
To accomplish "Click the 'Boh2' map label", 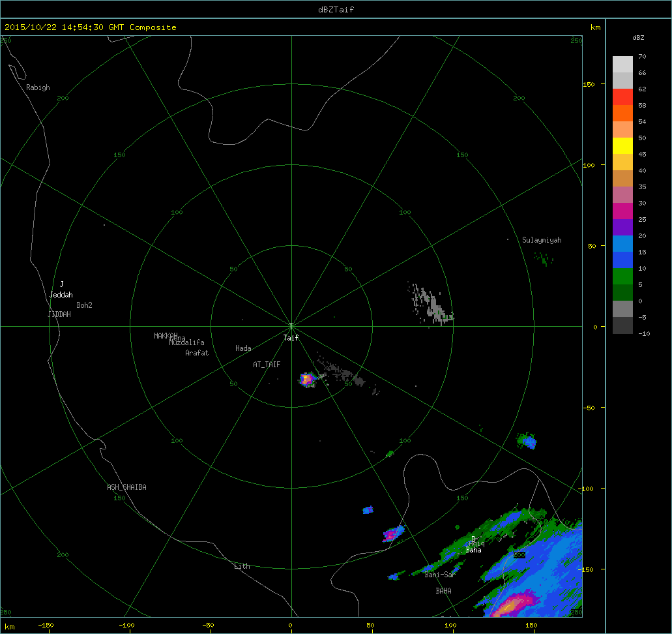I will (85, 305).
